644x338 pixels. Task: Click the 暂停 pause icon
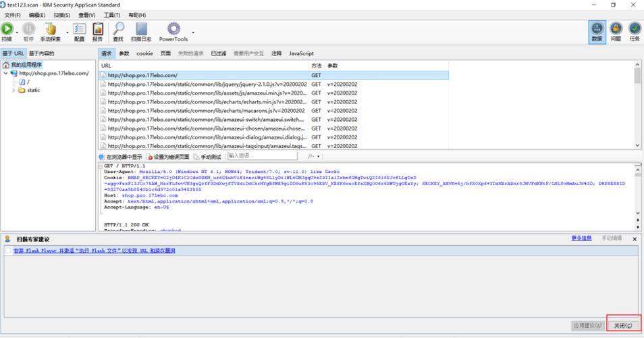pos(28,29)
